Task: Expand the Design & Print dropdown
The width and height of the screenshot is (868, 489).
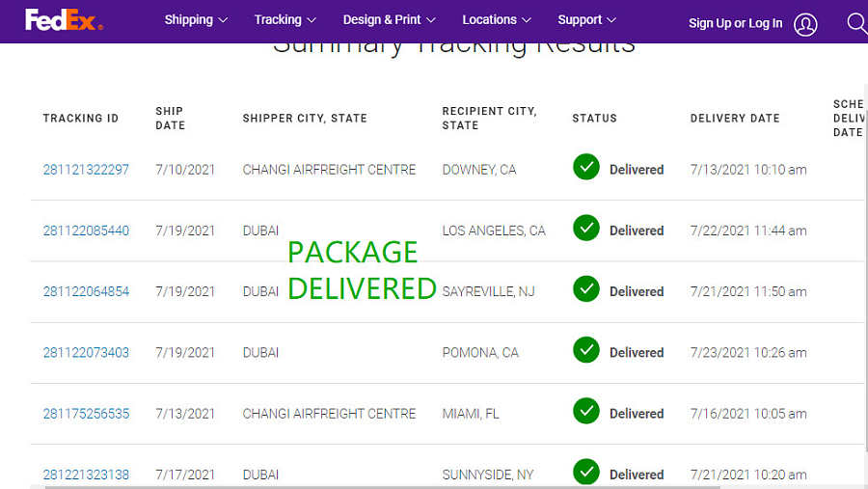Action: tap(390, 20)
